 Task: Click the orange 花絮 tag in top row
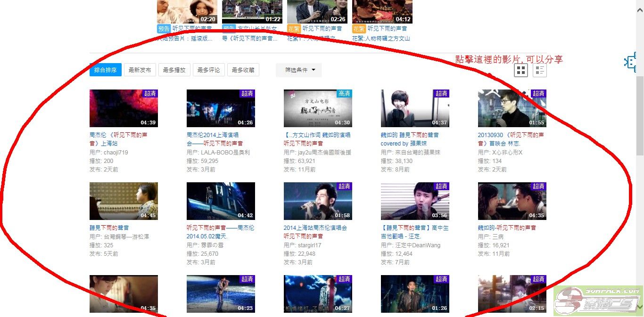click(x=294, y=28)
